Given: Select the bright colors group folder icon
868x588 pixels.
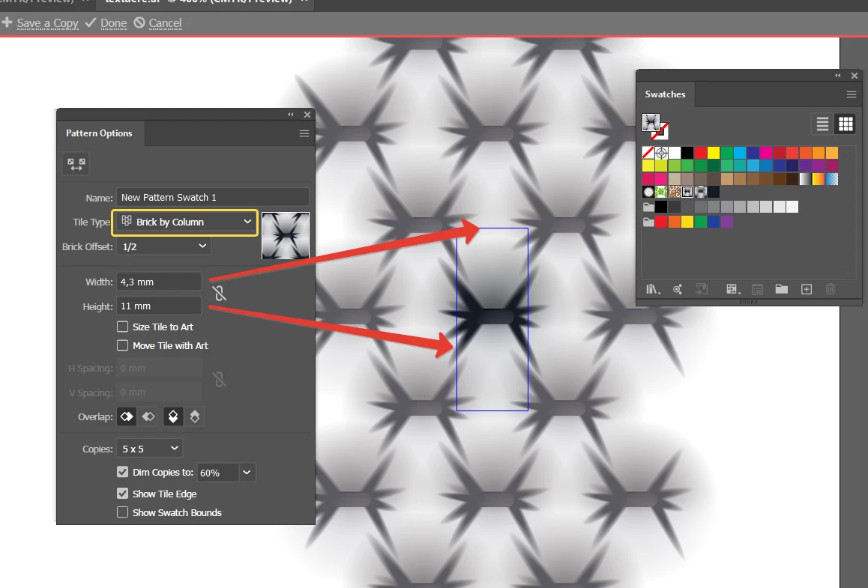Looking at the screenshot, I should coord(648,222).
